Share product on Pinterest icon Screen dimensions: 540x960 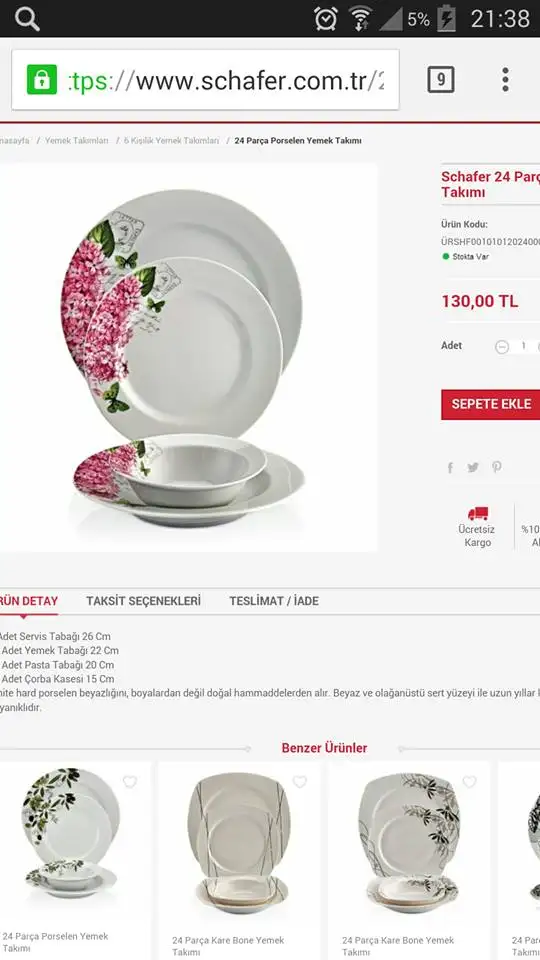497,467
